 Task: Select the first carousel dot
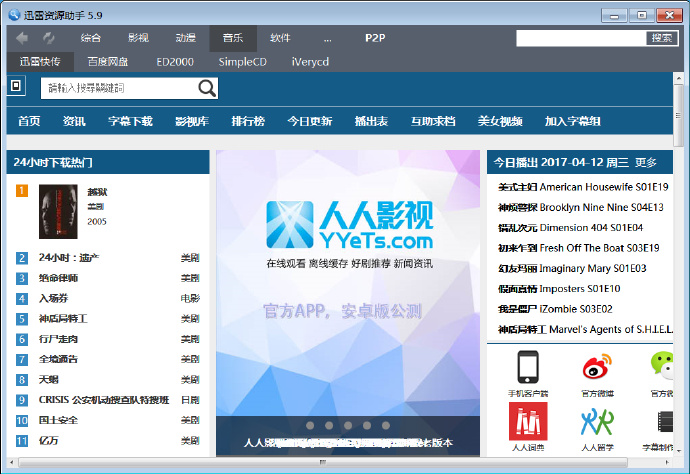click(310, 425)
